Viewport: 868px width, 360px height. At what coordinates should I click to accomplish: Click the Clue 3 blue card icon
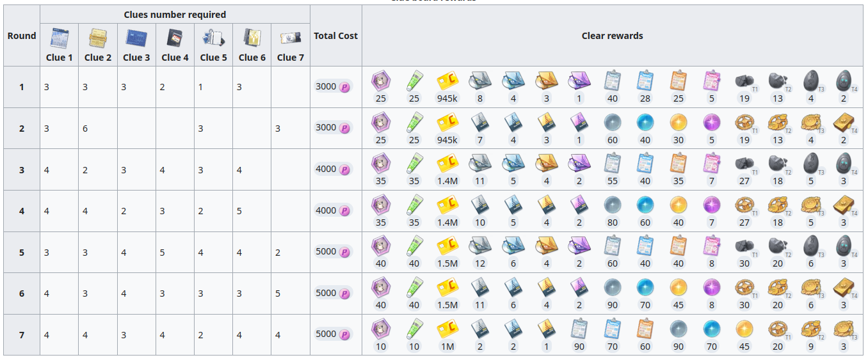pos(136,38)
